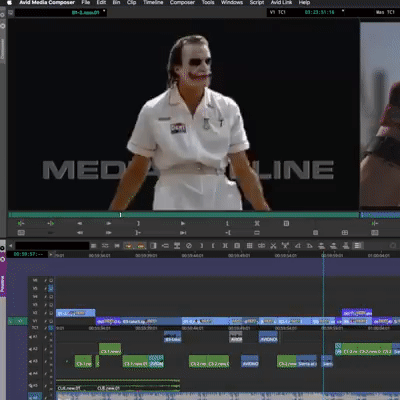The image size is (400, 400).
Task: Click the circle-slash icon in the timeline toolbar
Action: point(189,246)
